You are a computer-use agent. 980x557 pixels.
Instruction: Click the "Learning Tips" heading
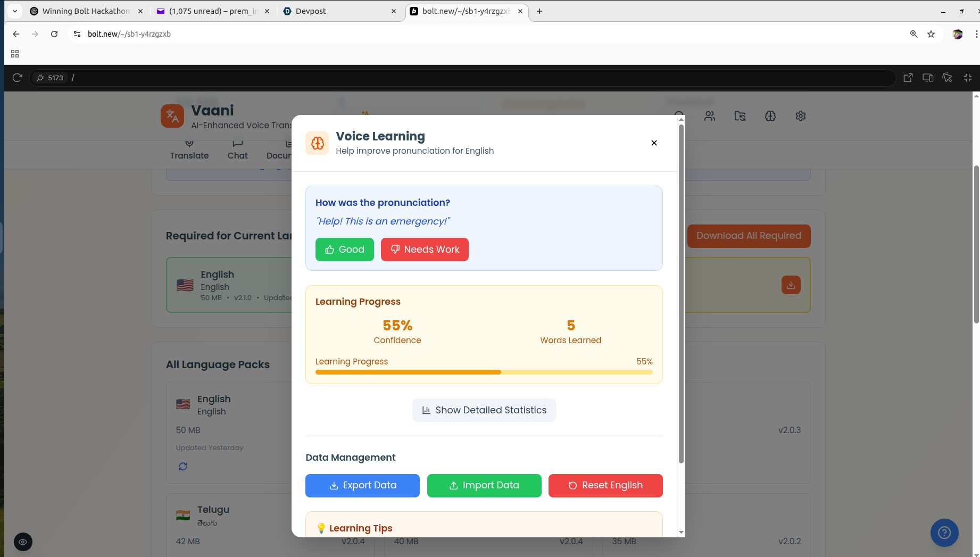pos(361,528)
